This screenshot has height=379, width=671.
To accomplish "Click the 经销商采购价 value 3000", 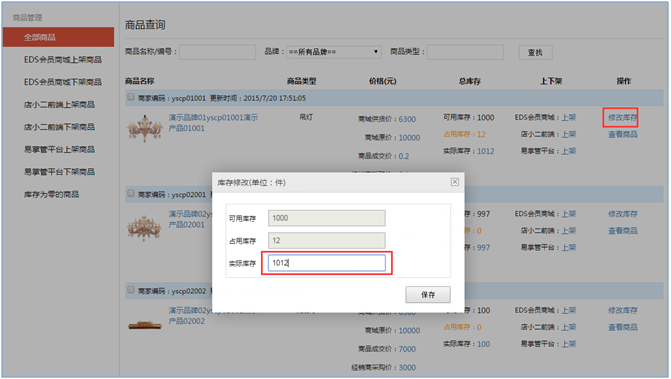I will coord(407,367).
